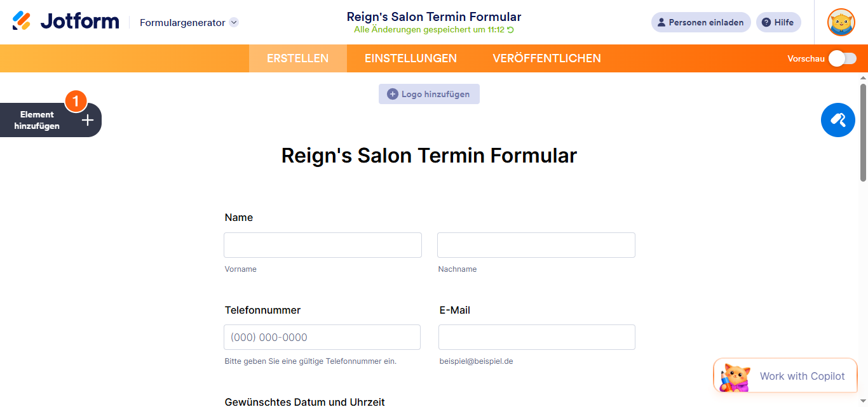Click the Logo hinzufügen button
Image resolution: width=868 pixels, height=407 pixels.
pyautogui.click(x=429, y=94)
